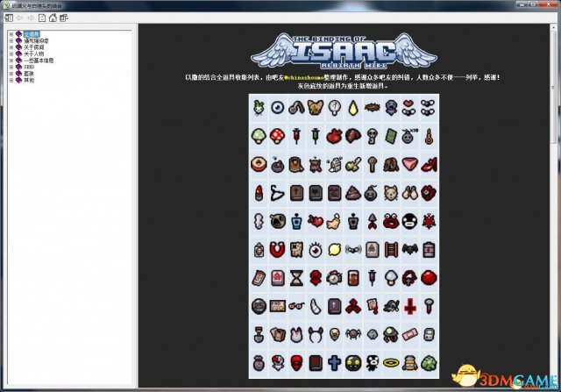Select the Inner Eye eyeball item

[x=277, y=107]
